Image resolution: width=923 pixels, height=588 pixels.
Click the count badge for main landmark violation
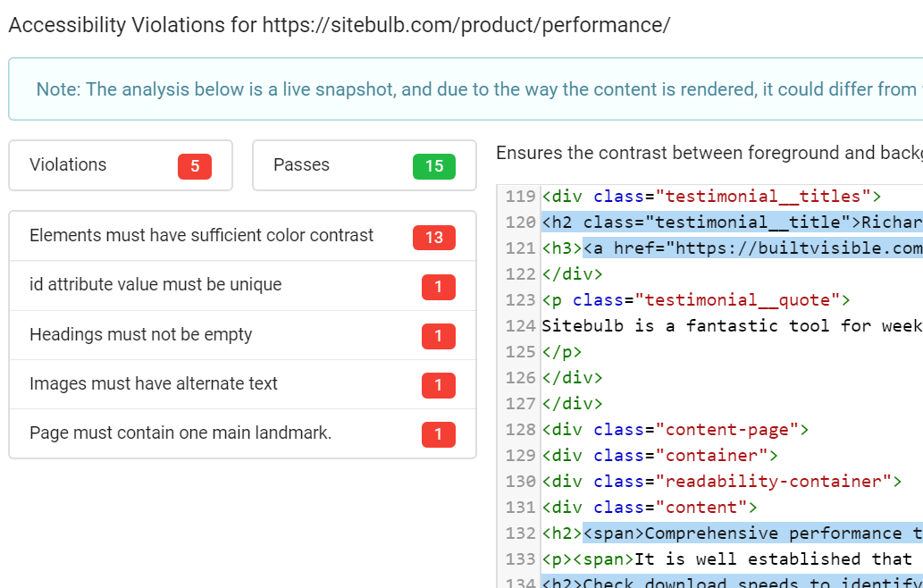tap(439, 435)
